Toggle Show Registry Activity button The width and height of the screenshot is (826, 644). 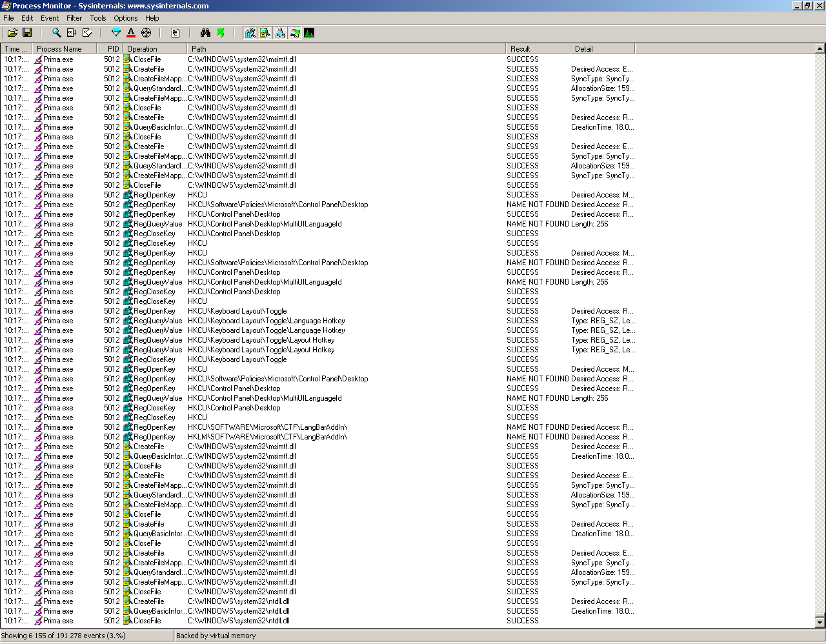coord(250,33)
